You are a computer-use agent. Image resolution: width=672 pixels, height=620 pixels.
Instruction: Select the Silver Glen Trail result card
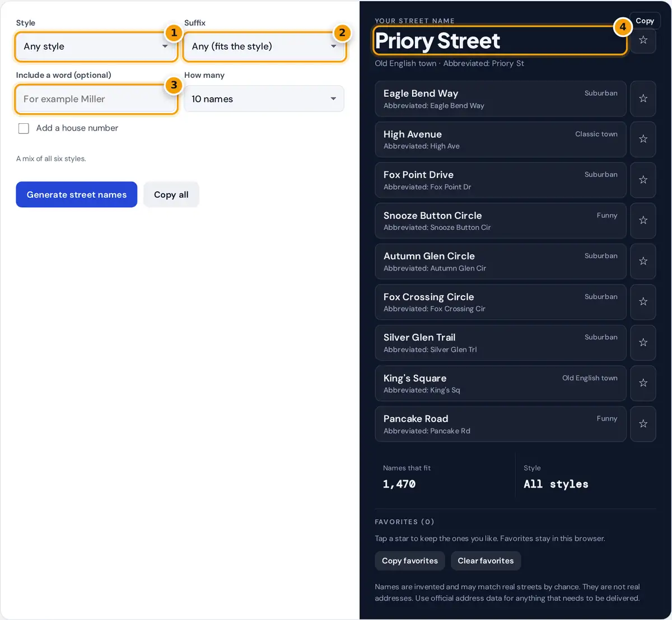[501, 342]
